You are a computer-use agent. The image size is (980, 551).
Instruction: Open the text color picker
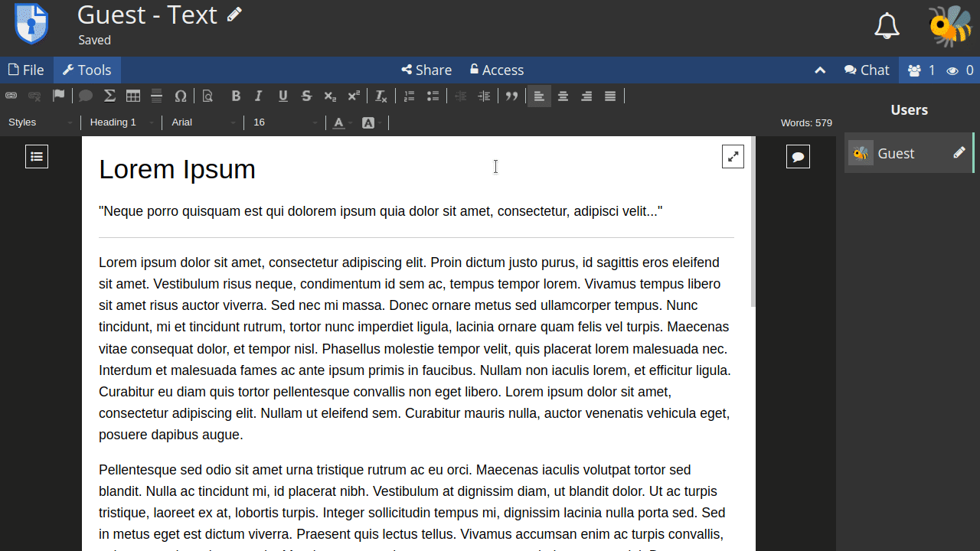pyautogui.click(x=341, y=122)
